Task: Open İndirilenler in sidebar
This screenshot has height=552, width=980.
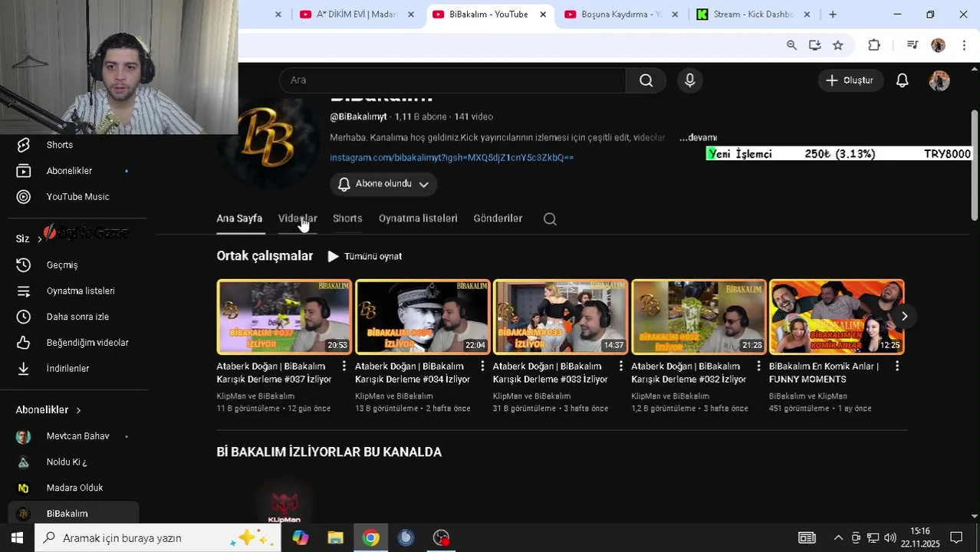Action: [67, 369]
